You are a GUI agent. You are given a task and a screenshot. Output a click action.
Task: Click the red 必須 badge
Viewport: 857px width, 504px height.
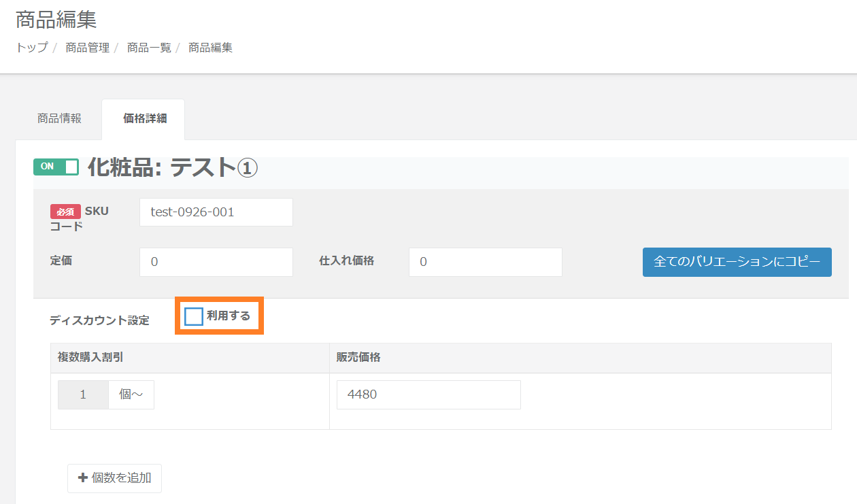[65, 212]
